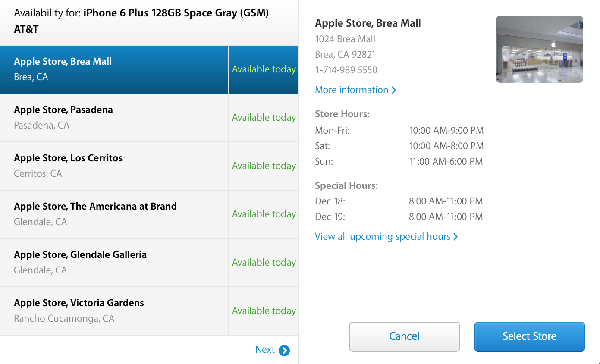Select Apple Store, Brea Mall row
The width and height of the screenshot is (600, 364).
pyautogui.click(x=149, y=70)
